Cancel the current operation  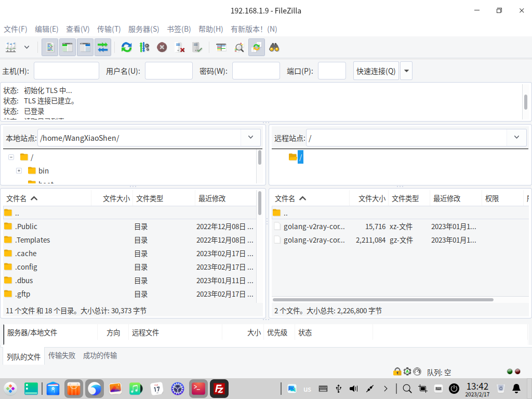(162, 47)
